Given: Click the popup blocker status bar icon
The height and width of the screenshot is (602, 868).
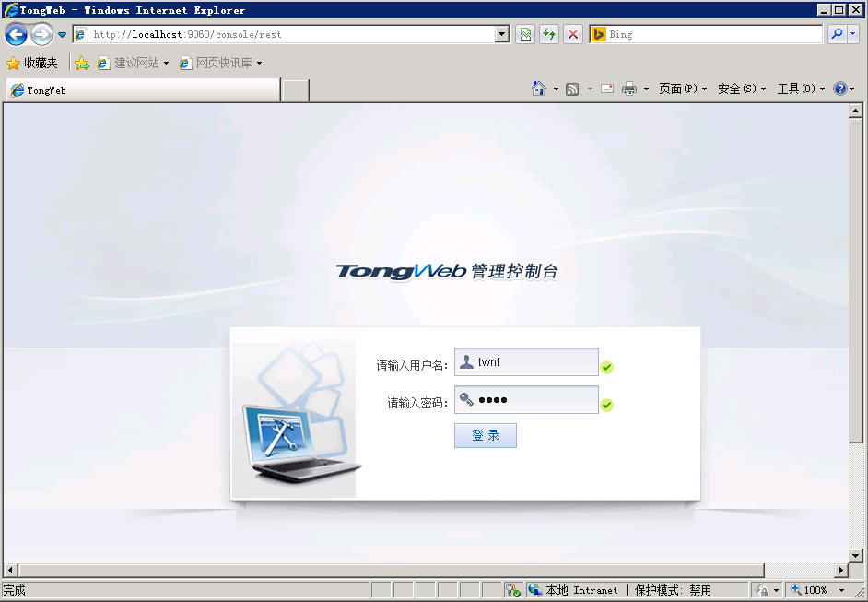Looking at the screenshot, I should [x=513, y=590].
